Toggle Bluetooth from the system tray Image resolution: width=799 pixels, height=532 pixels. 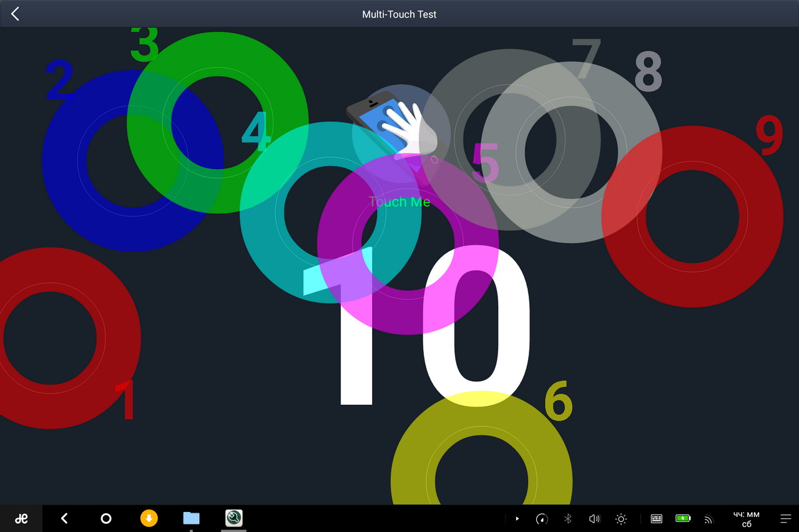[x=568, y=518]
